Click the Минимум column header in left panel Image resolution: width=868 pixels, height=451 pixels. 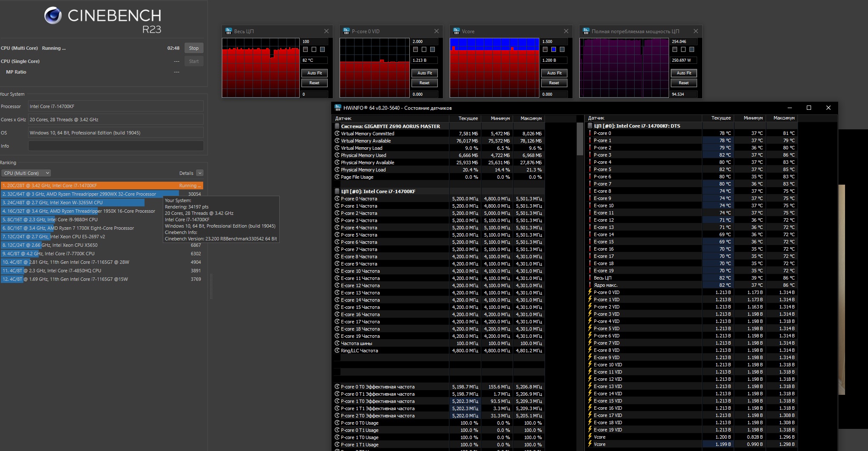[497, 118]
